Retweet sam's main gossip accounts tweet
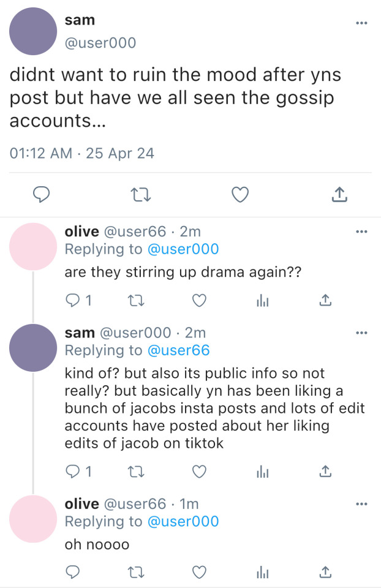 pyautogui.click(x=141, y=195)
